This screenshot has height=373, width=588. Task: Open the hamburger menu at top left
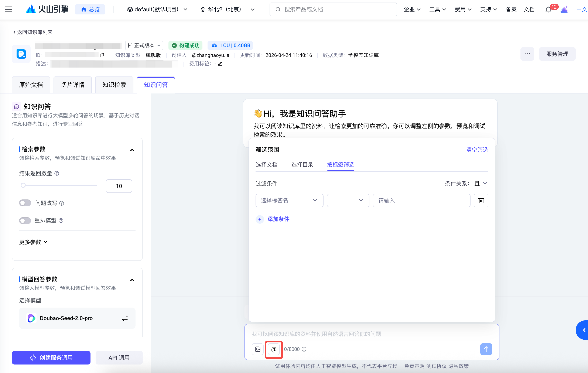8,10
